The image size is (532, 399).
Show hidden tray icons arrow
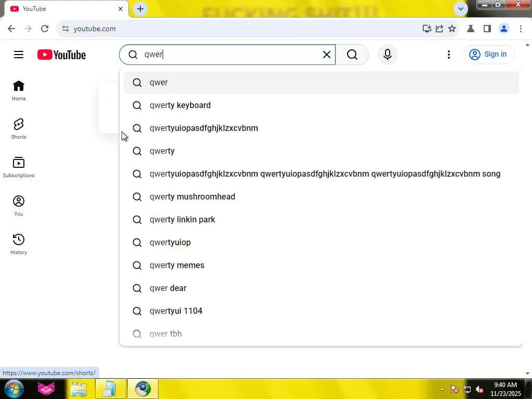pyautogui.click(x=442, y=389)
